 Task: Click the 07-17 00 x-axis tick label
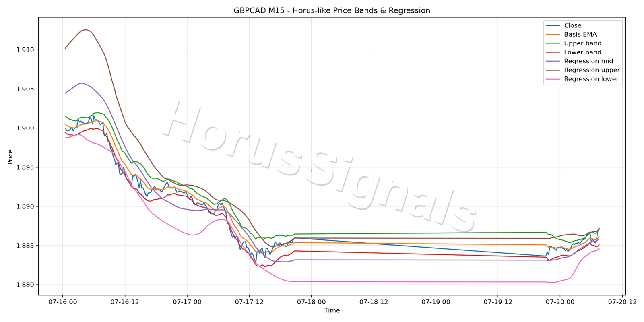click(187, 302)
